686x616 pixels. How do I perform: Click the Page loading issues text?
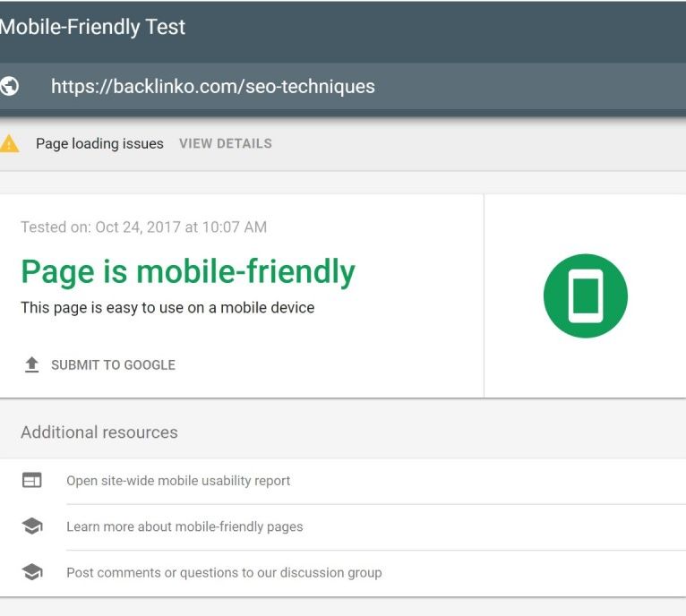(99, 143)
